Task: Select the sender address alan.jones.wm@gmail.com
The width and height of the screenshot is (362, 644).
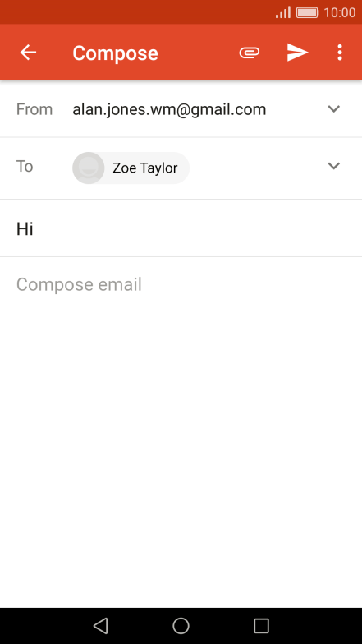Action: tap(169, 110)
